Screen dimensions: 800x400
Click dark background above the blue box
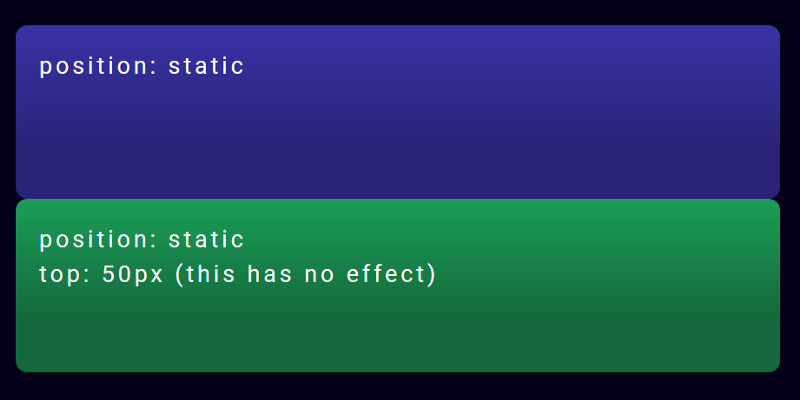point(400,12)
